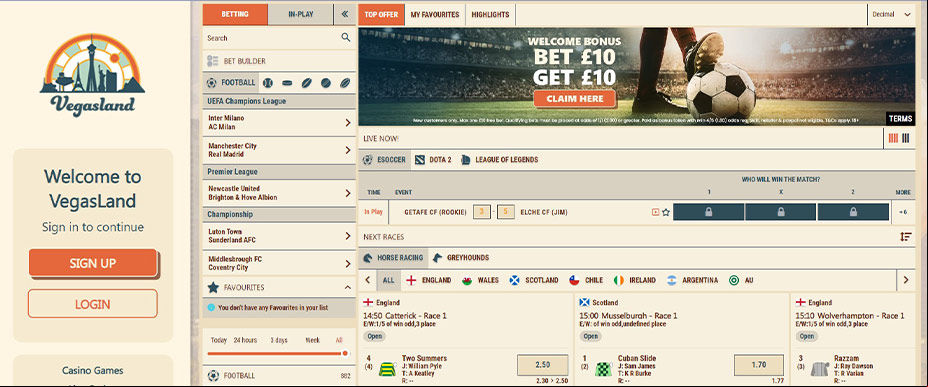Image resolution: width=928 pixels, height=387 pixels.
Task: Open the Decimal odds format dropdown
Action: coord(892,15)
